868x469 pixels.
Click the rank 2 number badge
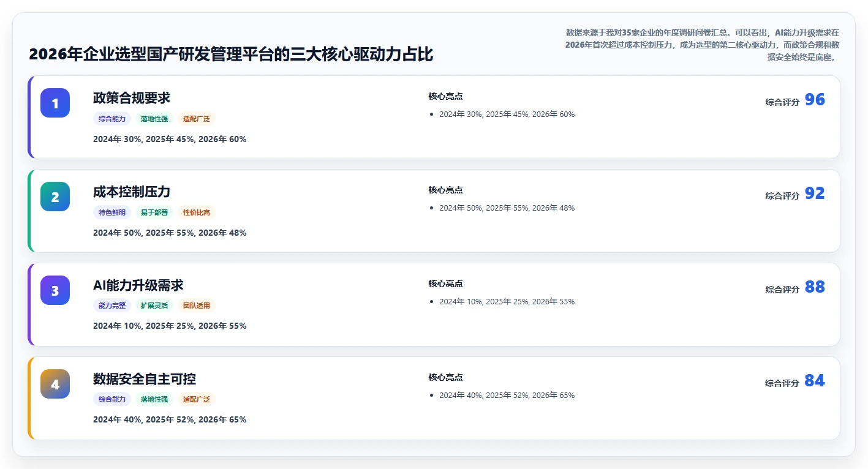click(x=55, y=197)
